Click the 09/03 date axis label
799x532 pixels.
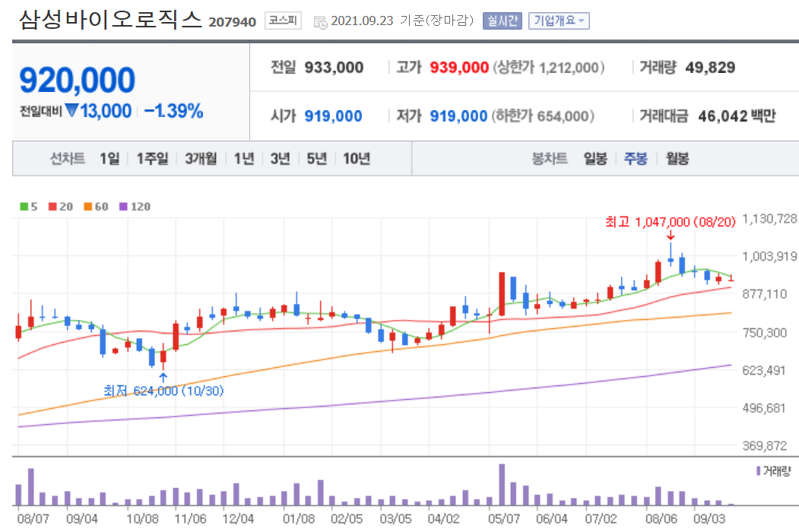coord(709,519)
